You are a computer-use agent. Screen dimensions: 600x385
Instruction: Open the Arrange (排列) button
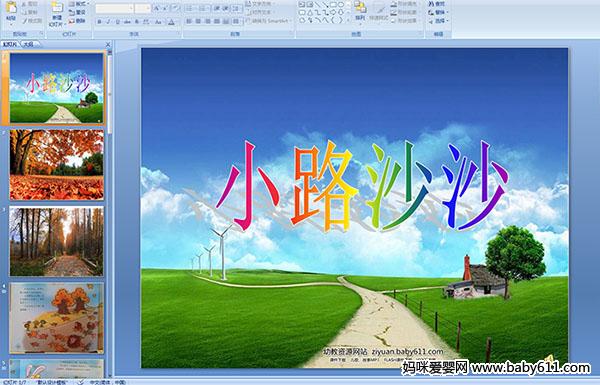pos(360,11)
